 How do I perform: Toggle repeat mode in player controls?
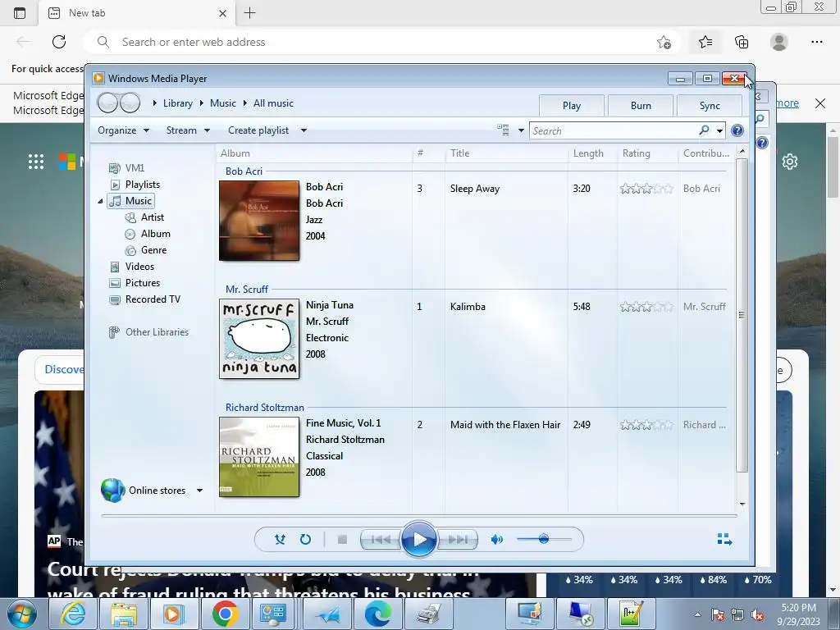click(305, 540)
